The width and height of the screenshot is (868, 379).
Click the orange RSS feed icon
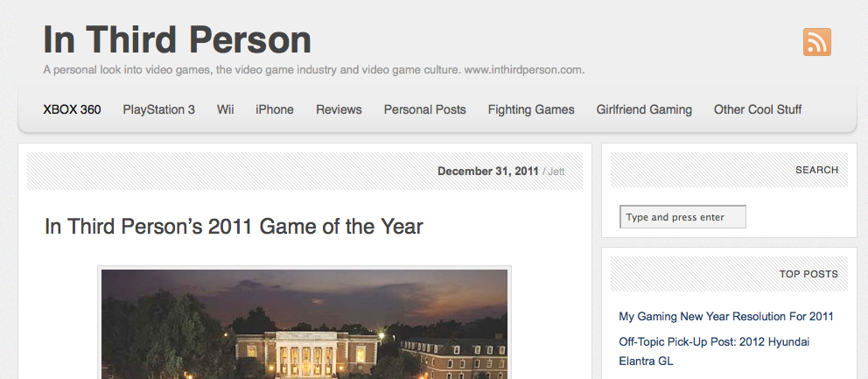point(816,42)
